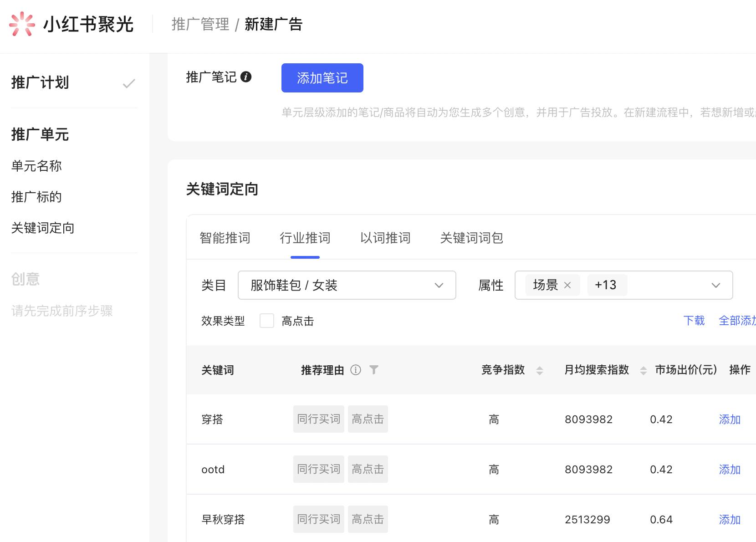This screenshot has height=542, width=756.
Task: Sort by 竞争指数 column arrows
Action: point(540,370)
